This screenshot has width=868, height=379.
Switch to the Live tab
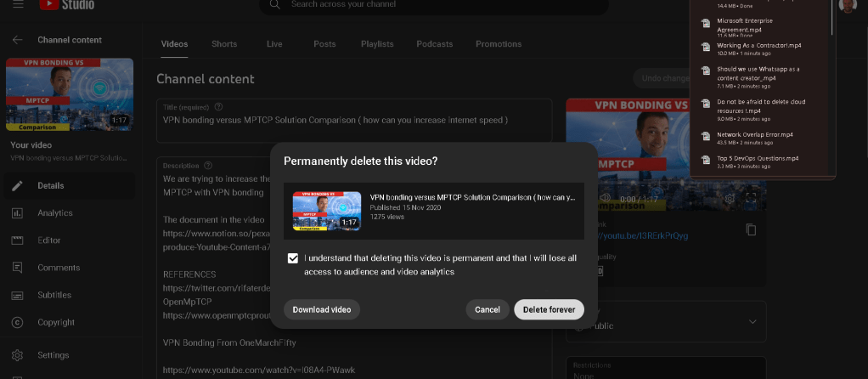[274, 44]
